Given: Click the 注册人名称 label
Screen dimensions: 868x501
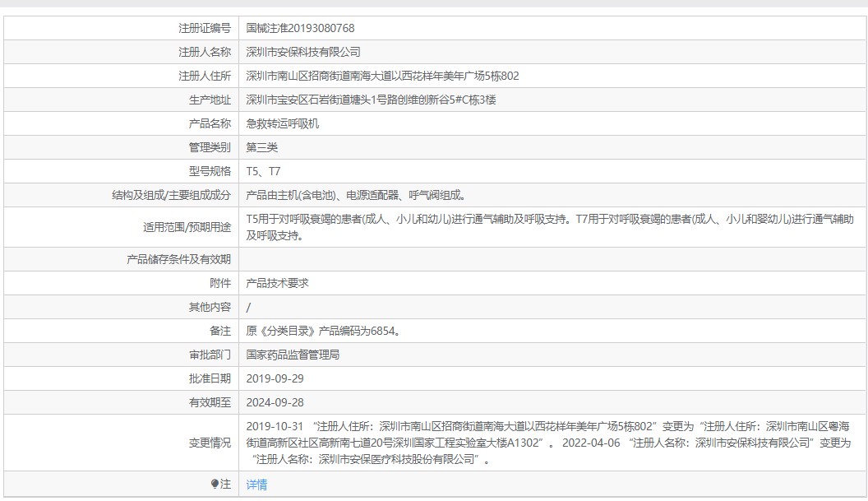Looking at the screenshot, I should 205,52.
